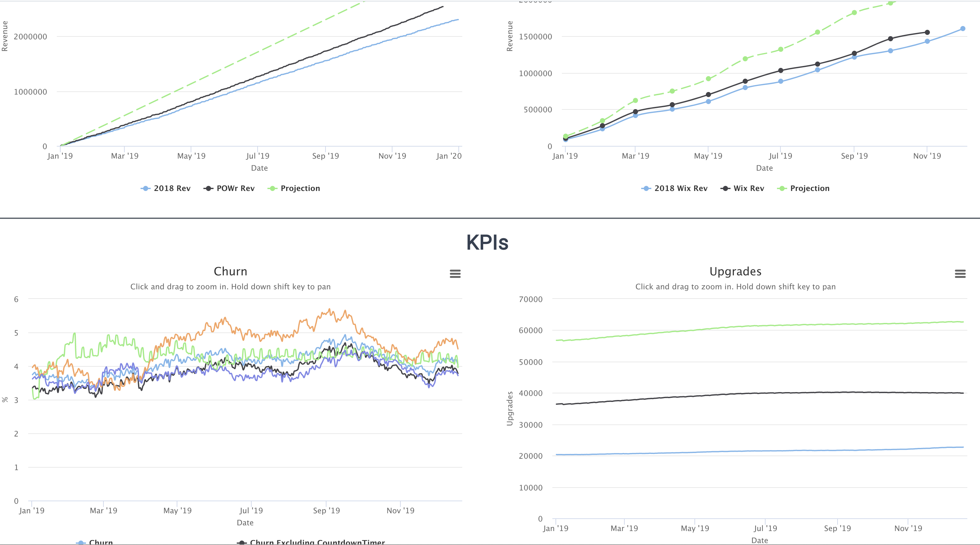Open the Churn chart hamburger menu
This screenshot has height=545, width=980.
tap(455, 274)
